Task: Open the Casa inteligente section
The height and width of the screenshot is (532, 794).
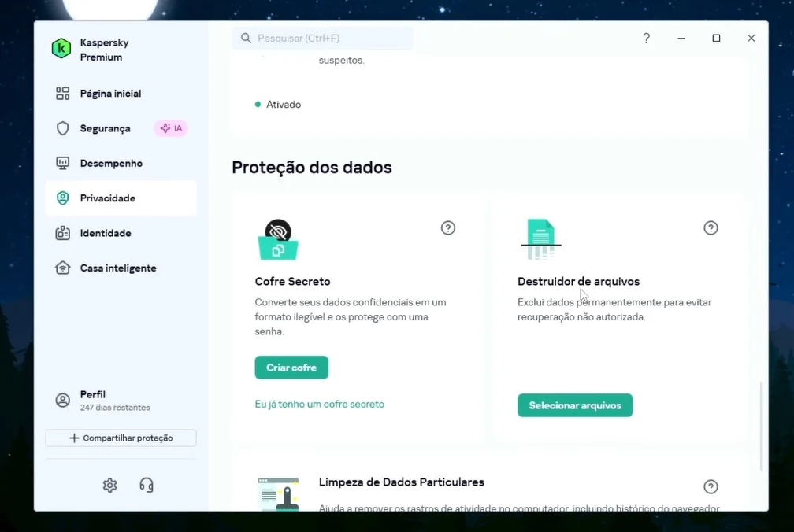Action: tap(121, 268)
